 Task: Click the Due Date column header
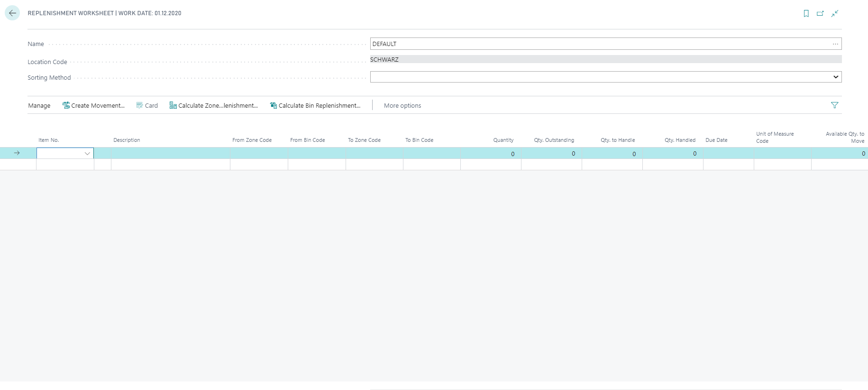716,140
